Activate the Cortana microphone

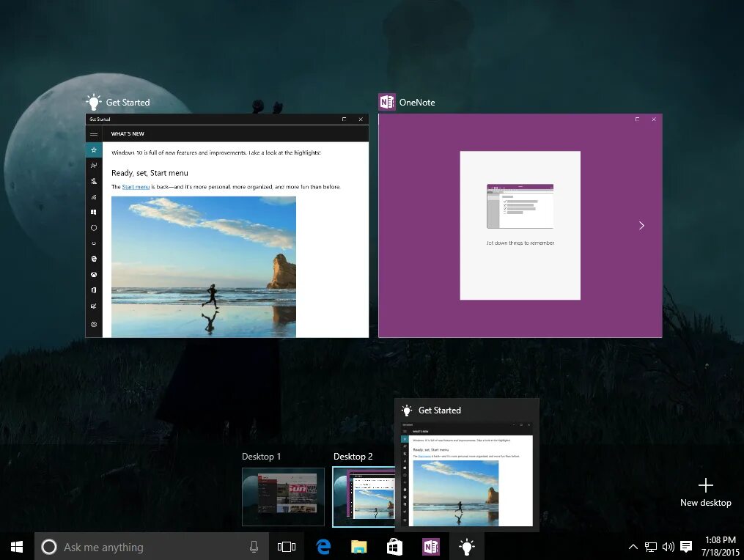pos(254,547)
